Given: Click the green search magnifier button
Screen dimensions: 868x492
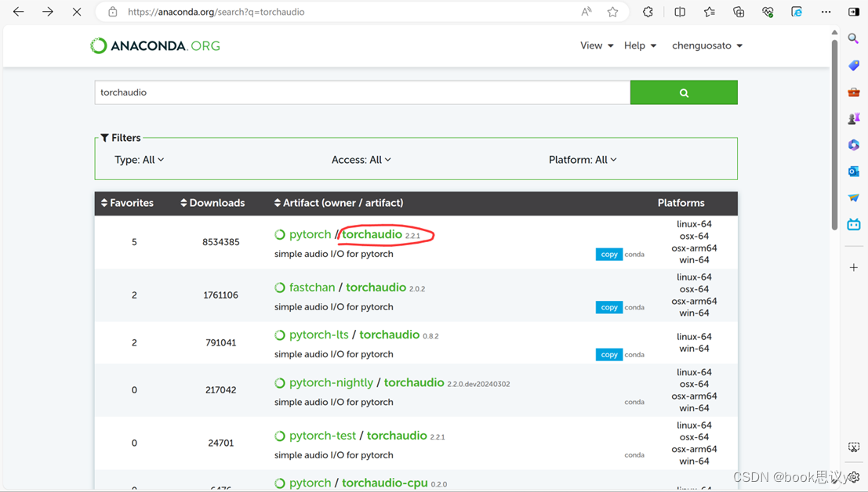Looking at the screenshot, I should pyautogui.click(x=684, y=92).
